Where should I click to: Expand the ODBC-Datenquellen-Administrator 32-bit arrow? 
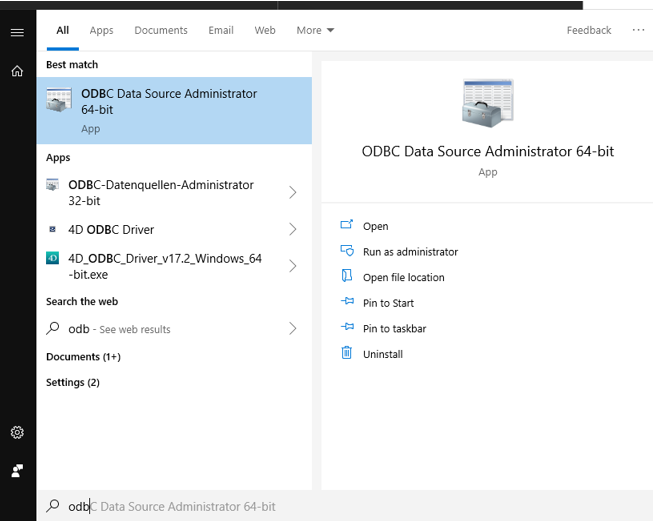(292, 192)
